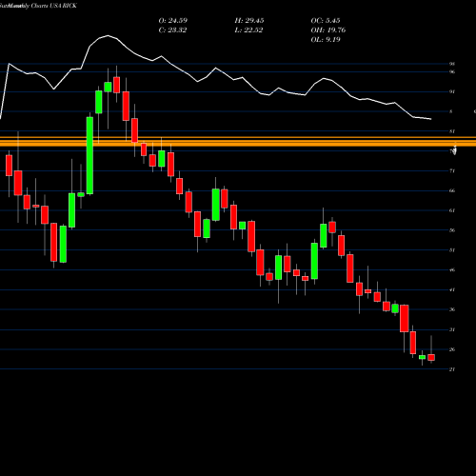
Task: Click the 51 price axis label
Action: [x=452, y=250]
